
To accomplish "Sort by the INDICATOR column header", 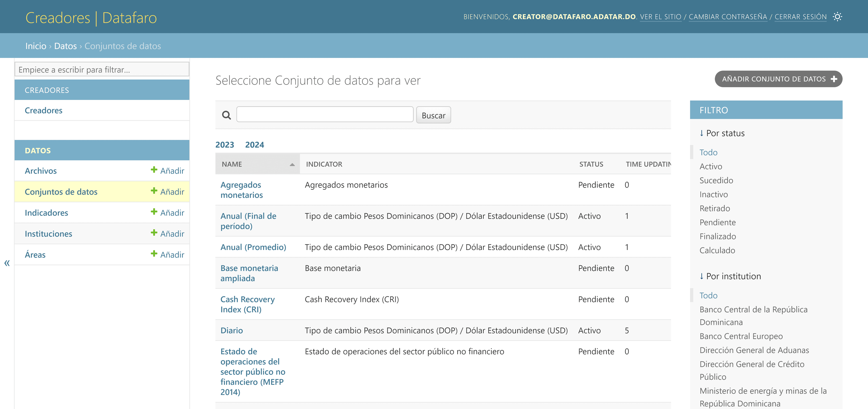I will pyautogui.click(x=324, y=164).
